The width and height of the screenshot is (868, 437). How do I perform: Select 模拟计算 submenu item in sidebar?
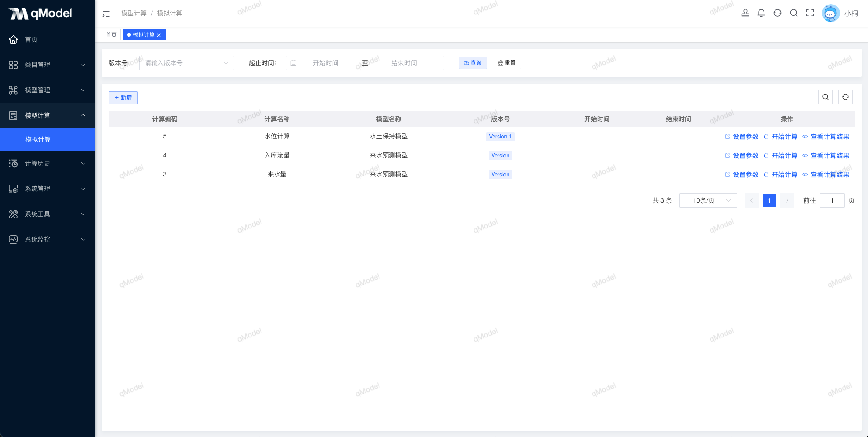coord(47,139)
